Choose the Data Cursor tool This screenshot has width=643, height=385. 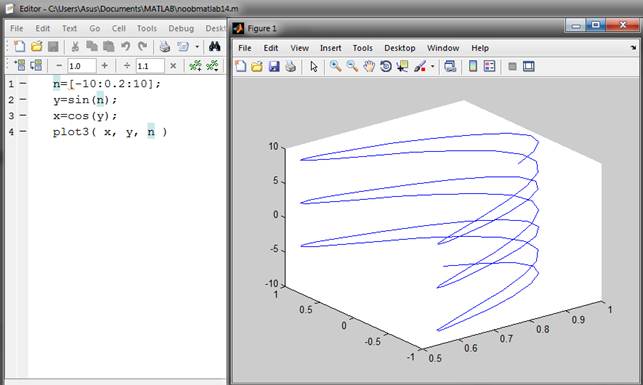click(x=402, y=66)
